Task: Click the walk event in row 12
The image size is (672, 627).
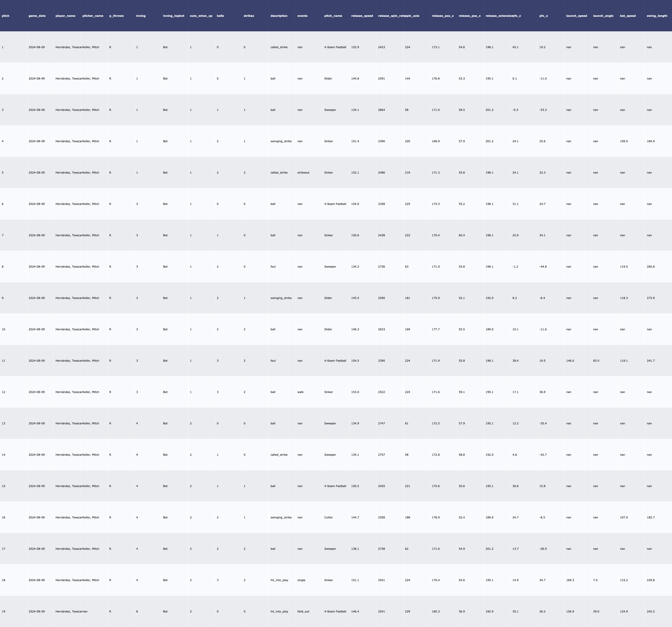Action: click(301, 392)
